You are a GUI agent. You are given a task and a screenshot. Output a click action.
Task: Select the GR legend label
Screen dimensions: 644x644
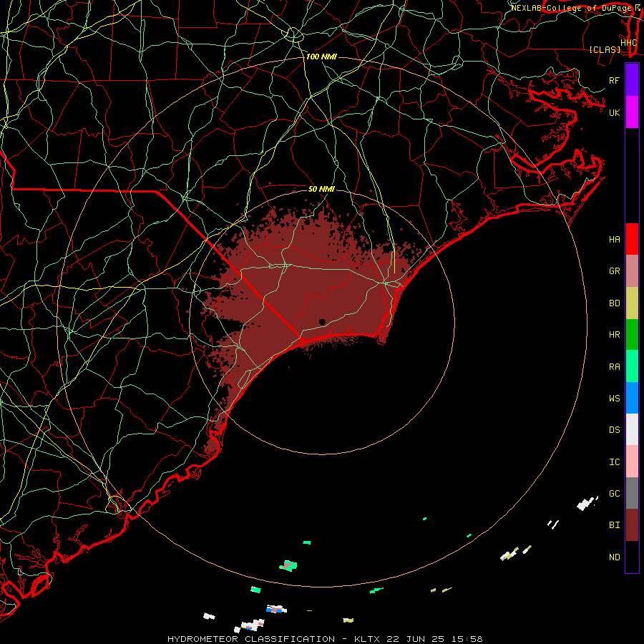click(x=615, y=271)
